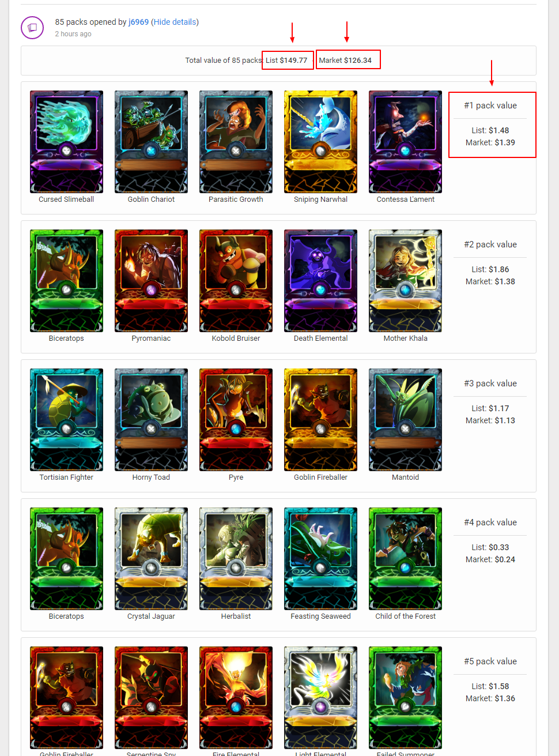Select the Kobold Bruiser card

(236, 281)
